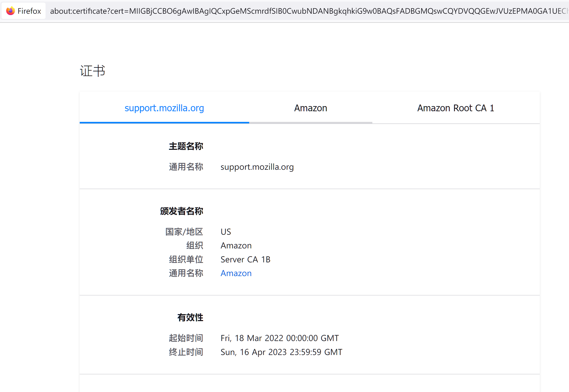The image size is (569, 392).
Task: Switch to the Amazon certificate tab
Action: click(x=310, y=108)
